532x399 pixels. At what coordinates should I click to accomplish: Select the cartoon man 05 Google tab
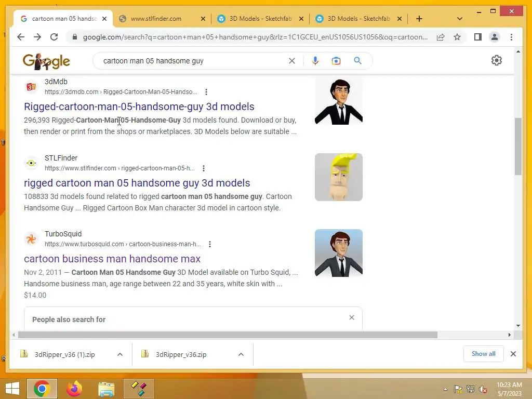pyautogui.click(x=64, y=19)
